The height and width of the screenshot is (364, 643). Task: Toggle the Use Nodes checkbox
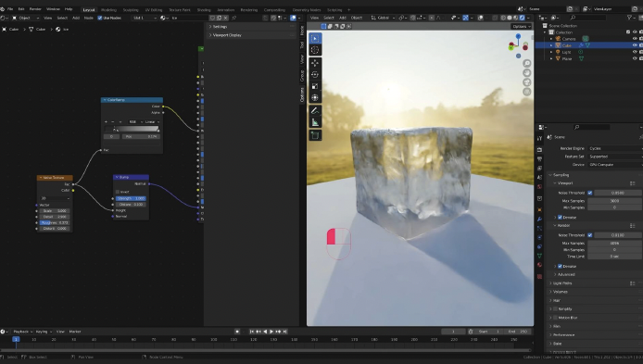click(100, 18)
